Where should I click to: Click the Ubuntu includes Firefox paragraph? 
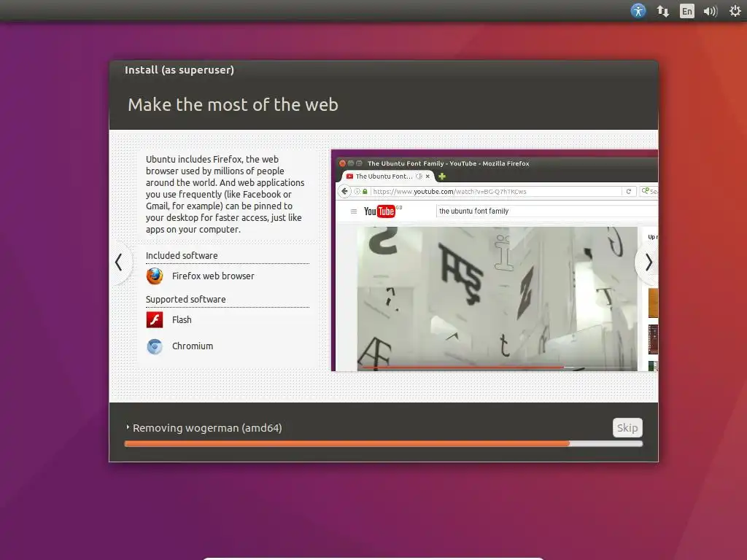click(x=225, y=194)
